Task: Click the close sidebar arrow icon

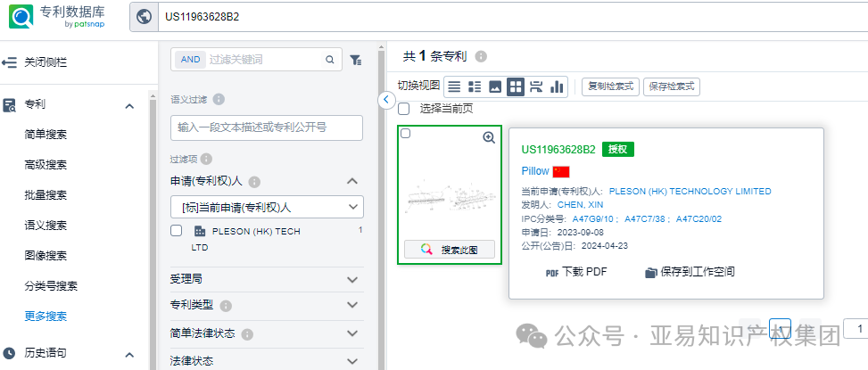Action: point(10,62)
